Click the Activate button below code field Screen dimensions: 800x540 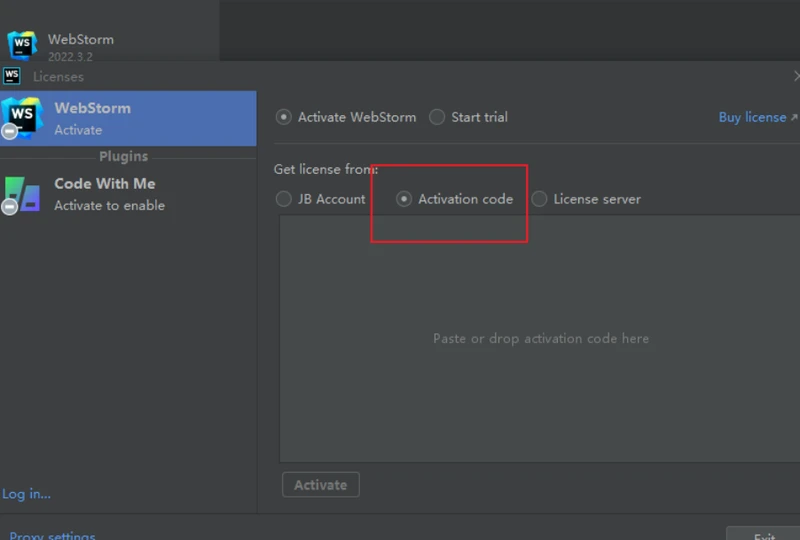coord(320,484)
